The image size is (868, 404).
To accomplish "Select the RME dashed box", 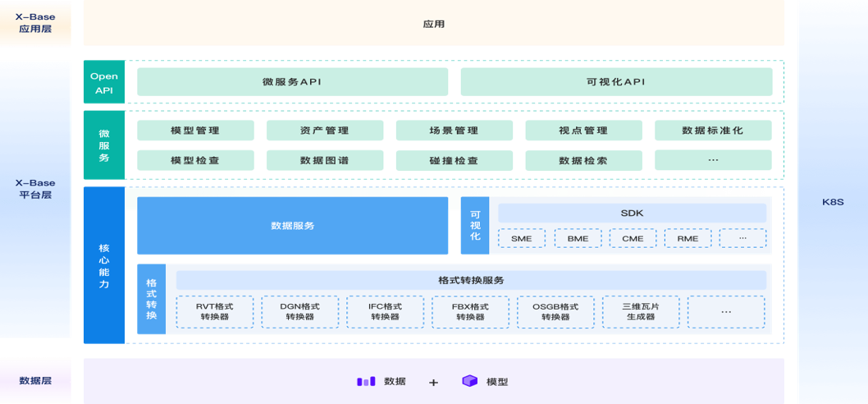I will (688, 239).
